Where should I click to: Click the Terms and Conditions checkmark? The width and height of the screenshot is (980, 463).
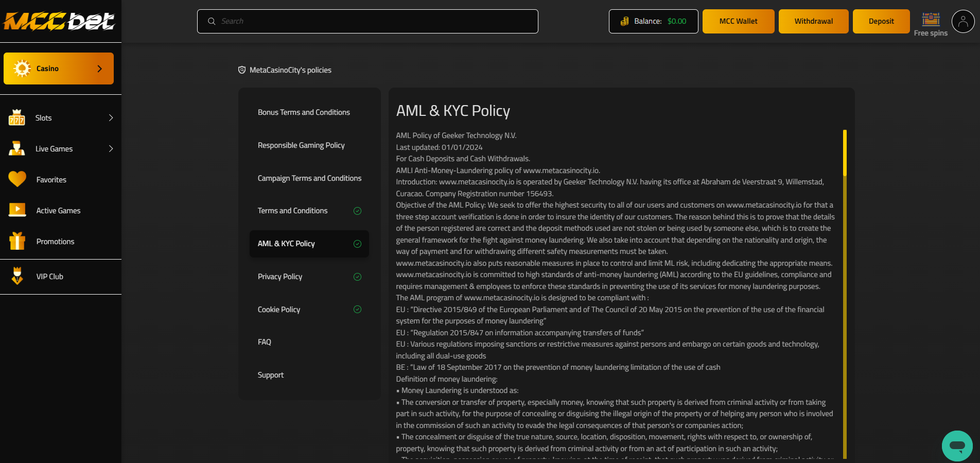tap(357, 211)
